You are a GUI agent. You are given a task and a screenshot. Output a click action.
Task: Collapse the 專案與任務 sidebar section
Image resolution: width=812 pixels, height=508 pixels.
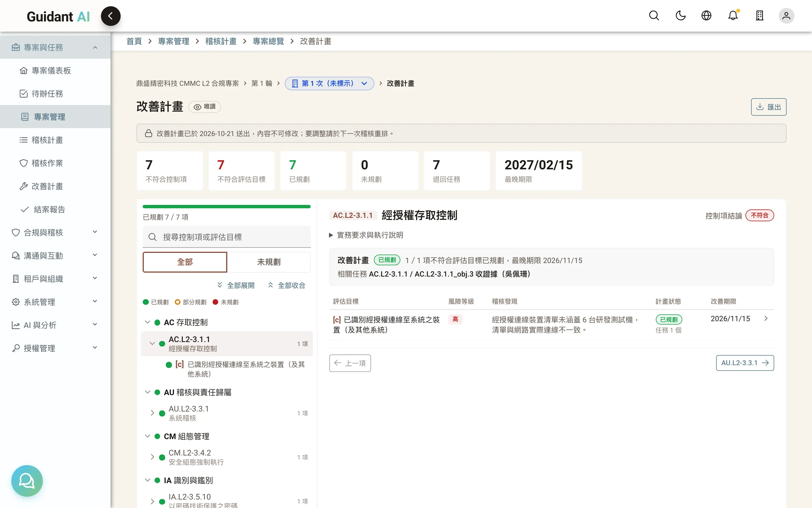[x=55, y=47]
